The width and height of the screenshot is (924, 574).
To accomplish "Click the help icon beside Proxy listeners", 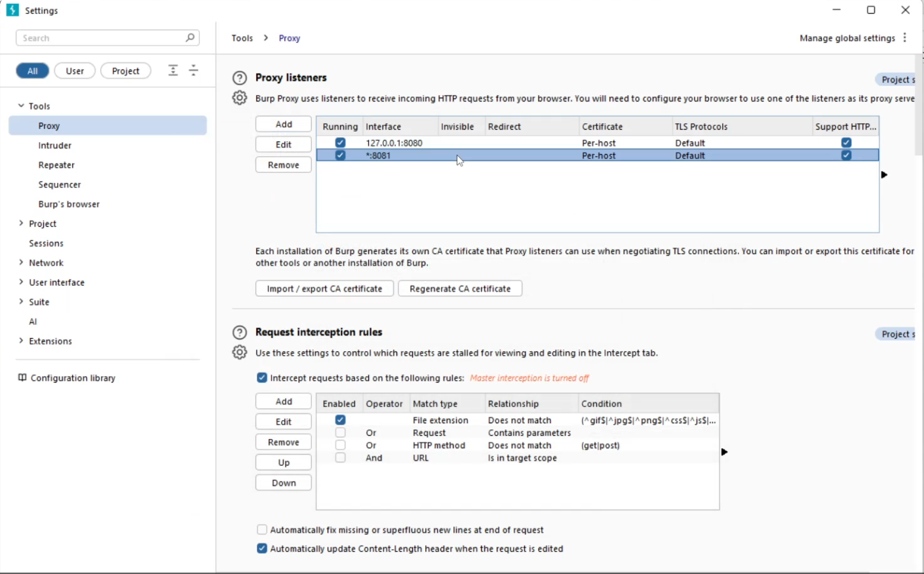I will 240,78.
